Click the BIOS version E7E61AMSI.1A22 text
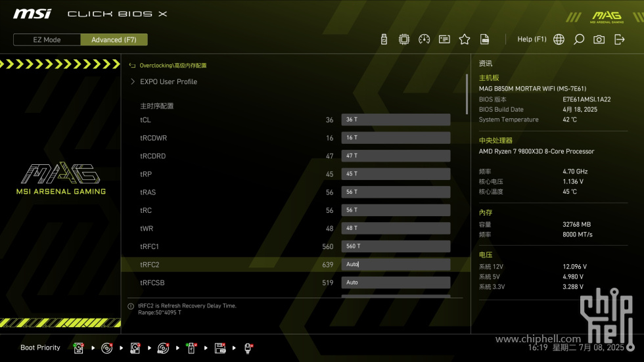644x362 pixels. [586, 99]
